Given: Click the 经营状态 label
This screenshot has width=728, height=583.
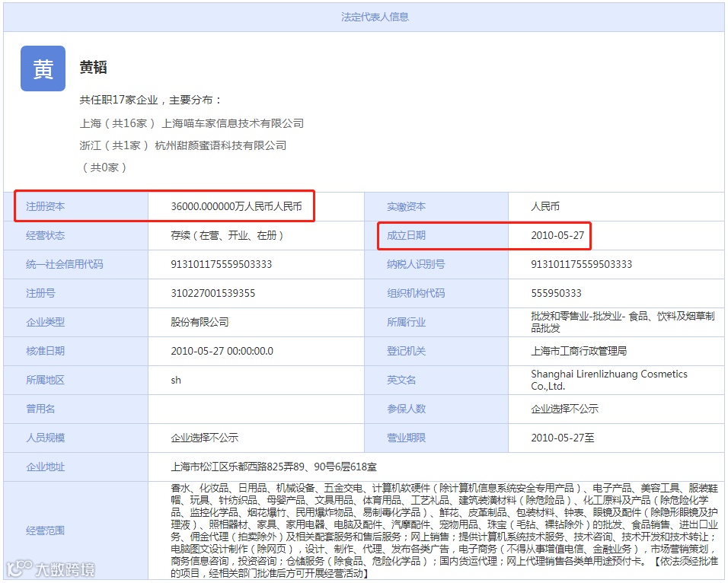Looking at the screenshot, I should (45, 235).
